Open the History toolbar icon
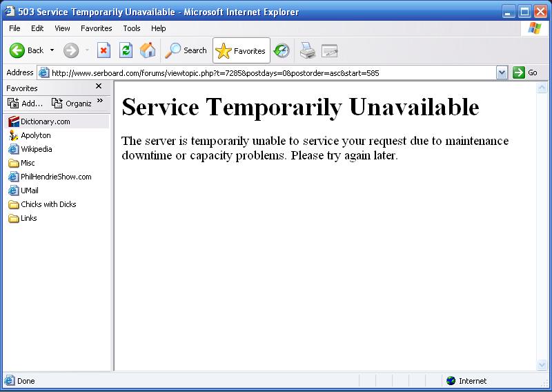 (282, 50)
